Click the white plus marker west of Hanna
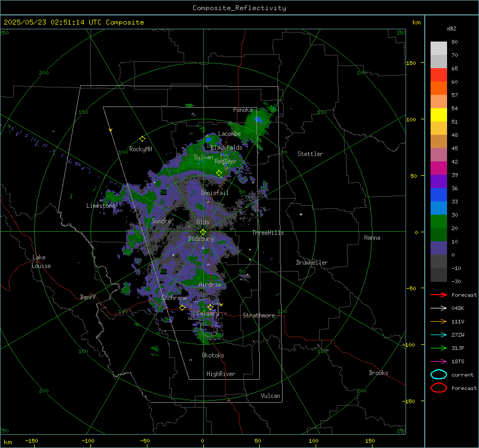The width and height of the screenshot is (479, 448). click(301, 214)
